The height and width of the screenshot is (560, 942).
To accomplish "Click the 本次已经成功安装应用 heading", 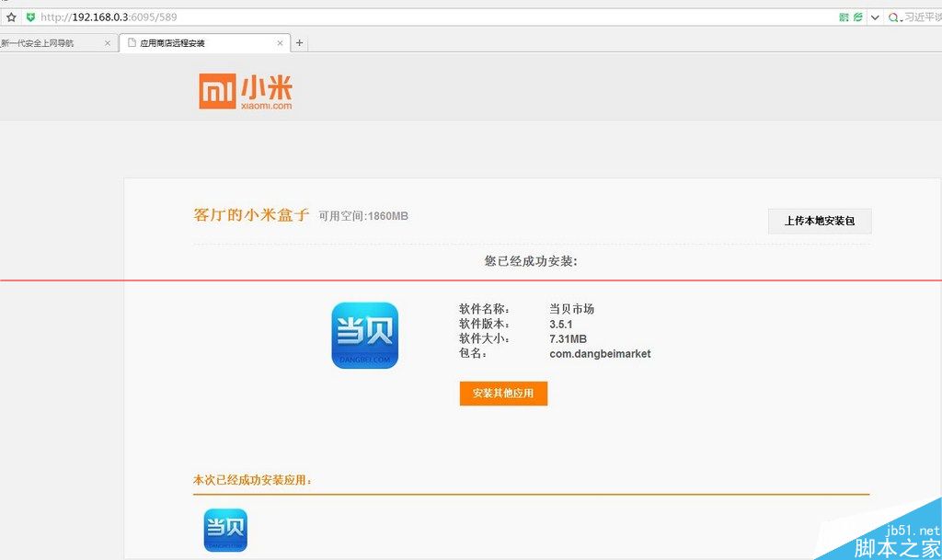I will tap(252, 480).
